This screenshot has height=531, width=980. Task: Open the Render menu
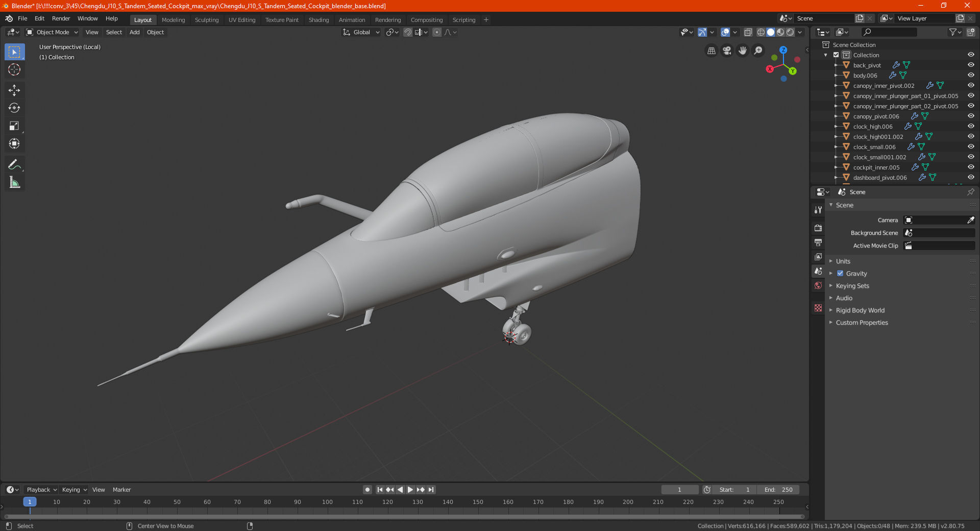click(x=61, y=18)
